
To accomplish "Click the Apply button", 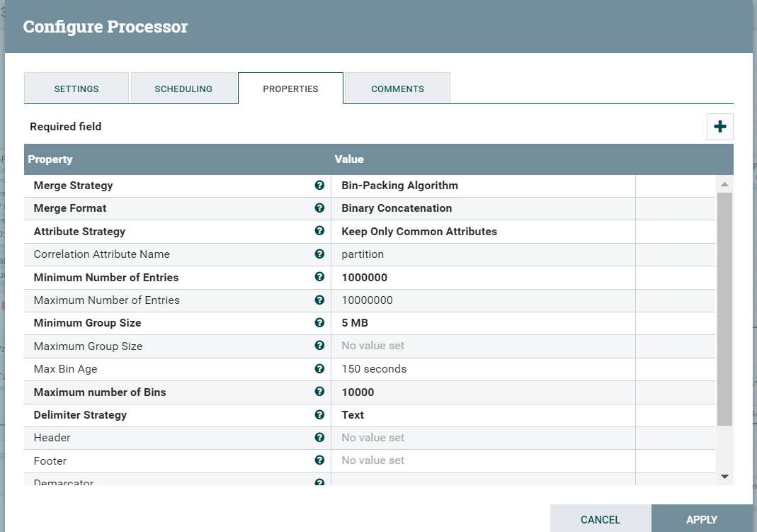I will click(x=701, y=519).
